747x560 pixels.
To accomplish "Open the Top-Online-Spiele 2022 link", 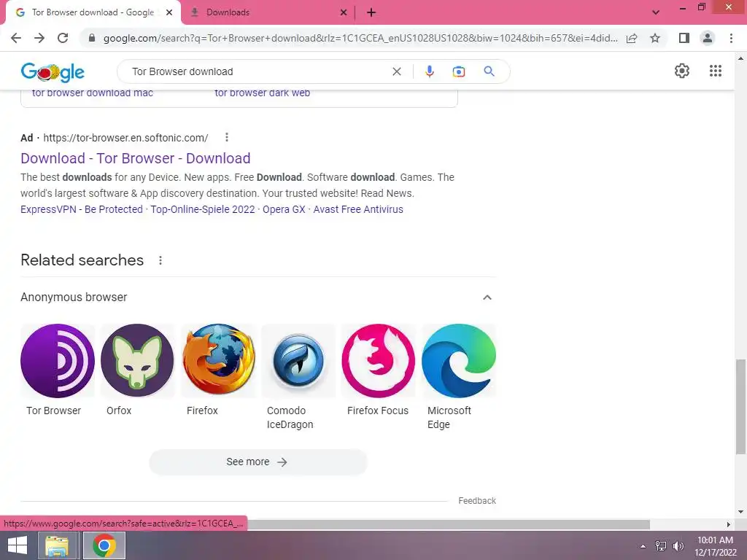I will [x=203, y=209].
